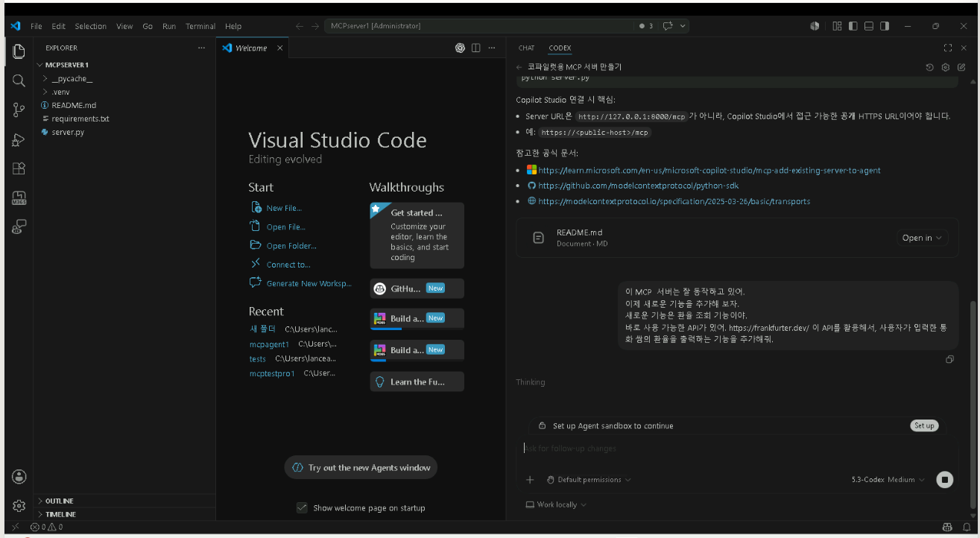Screen dimensions: 980x538
Task: Click the MCPserver1 command center search box
Action: (479, 26)
